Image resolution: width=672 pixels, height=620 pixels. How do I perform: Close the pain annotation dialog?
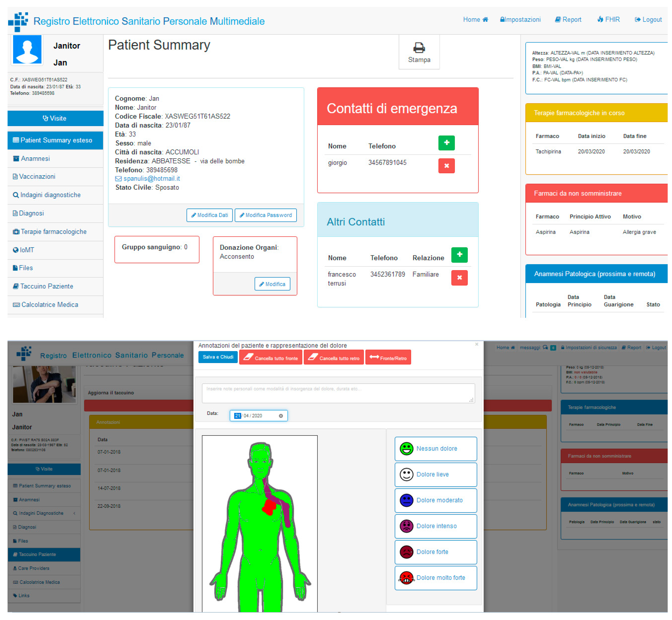[476, 344]
